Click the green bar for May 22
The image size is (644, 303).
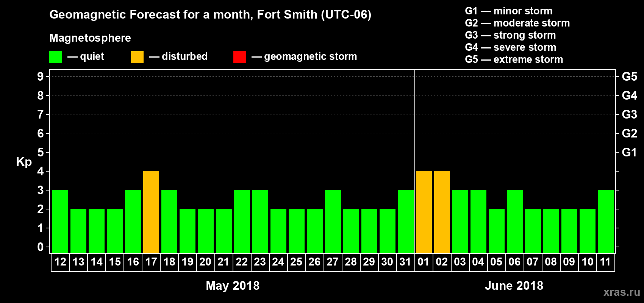(x=242, y=221)
